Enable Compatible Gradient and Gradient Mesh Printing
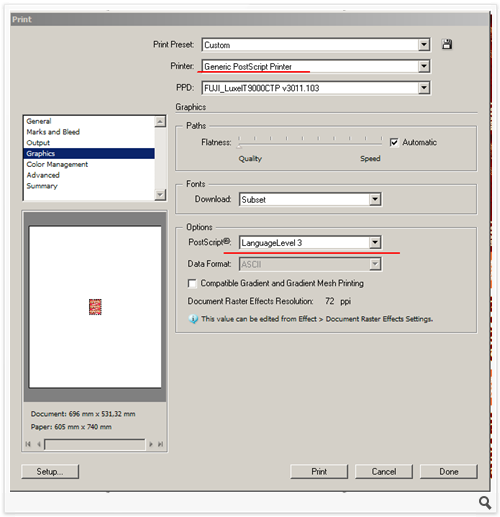This screenshot has height=517, width=500. [192, 283]
